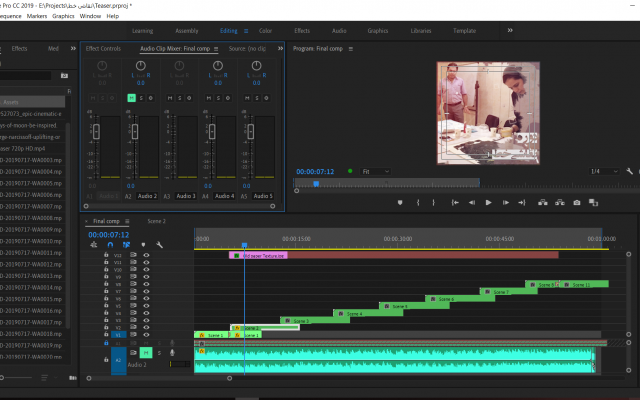Solo track A2 in timeline header

(x=159, y=353)
